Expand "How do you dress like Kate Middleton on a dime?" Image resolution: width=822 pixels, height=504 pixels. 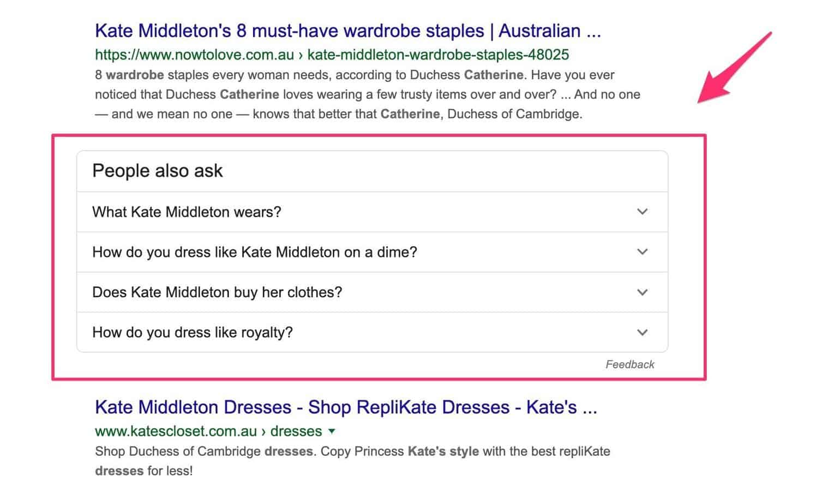click(254, 252)
